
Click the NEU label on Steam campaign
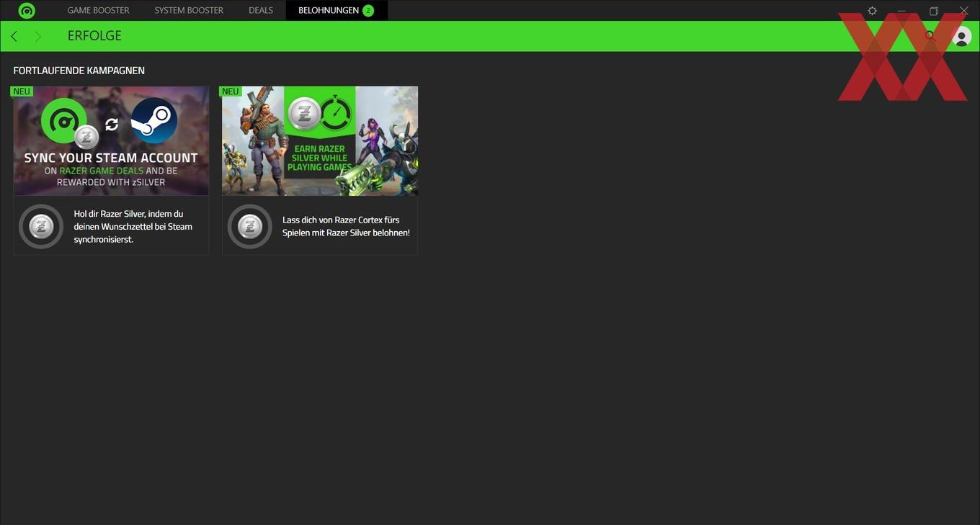pos(22,91)
